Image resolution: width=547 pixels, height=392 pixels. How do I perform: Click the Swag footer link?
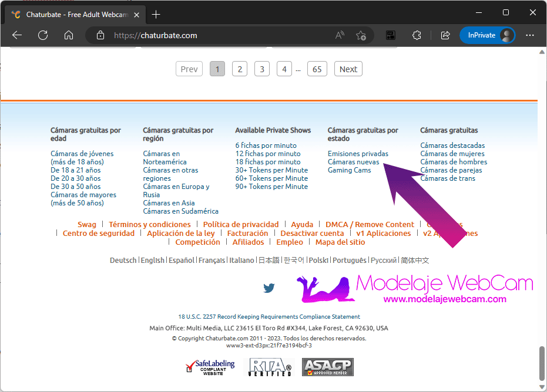tap(87, 224)
